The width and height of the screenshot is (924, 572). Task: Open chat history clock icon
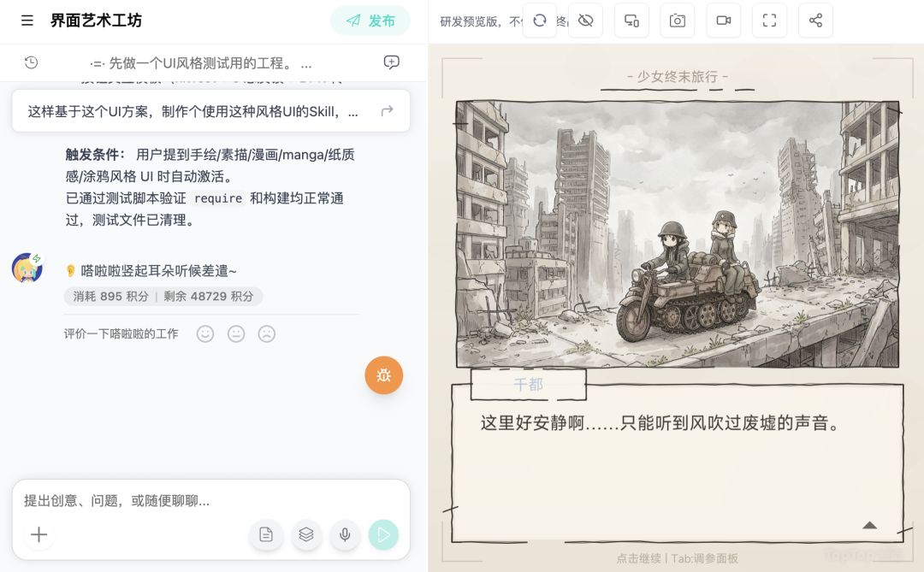coord(32,62)
